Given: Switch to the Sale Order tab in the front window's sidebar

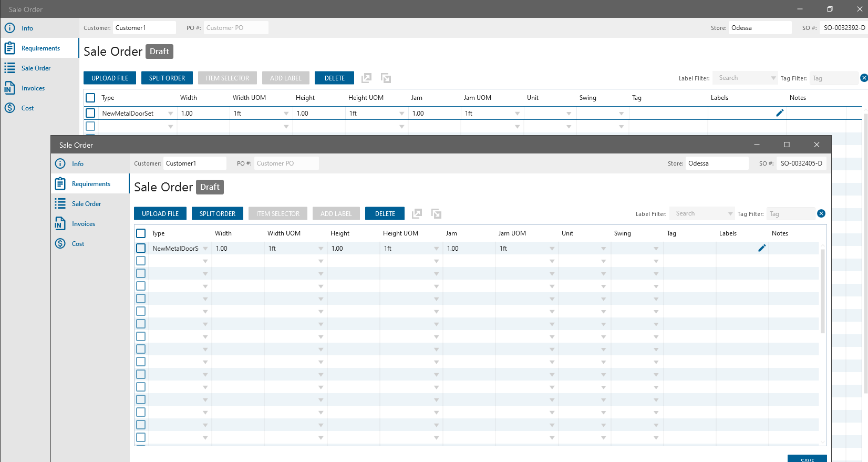Looking at the screenshot, I should coord(86,204).
